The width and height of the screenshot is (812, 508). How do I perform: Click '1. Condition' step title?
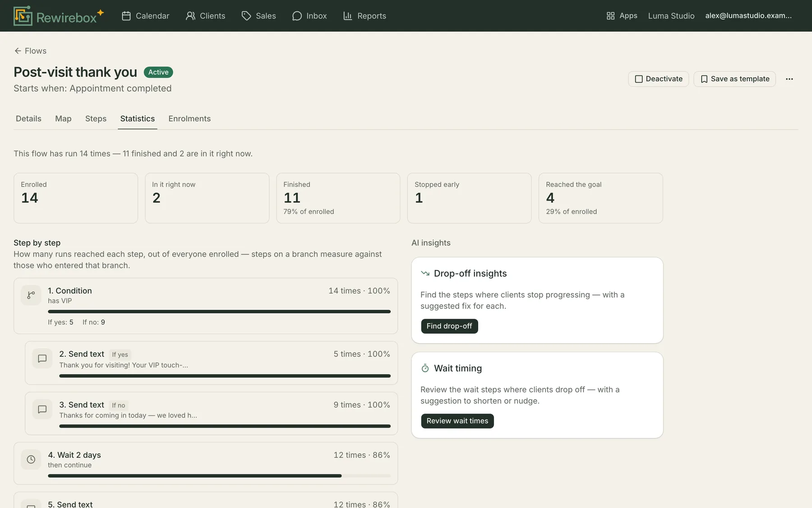click(x=70, y=291)
